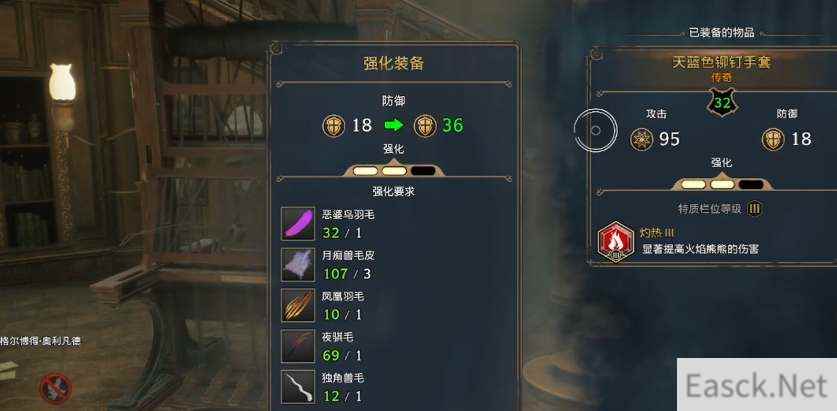Click the 攻击 attack icon beside 95

point(641,139)
